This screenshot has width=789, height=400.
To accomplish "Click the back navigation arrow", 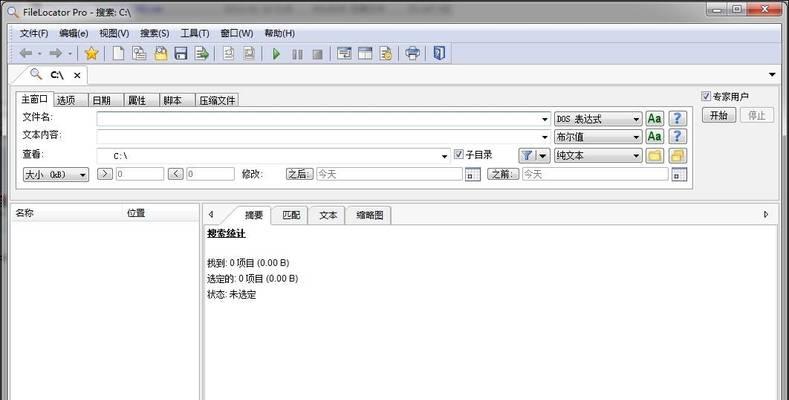I will pyautogui.click(x=26, y=53).
